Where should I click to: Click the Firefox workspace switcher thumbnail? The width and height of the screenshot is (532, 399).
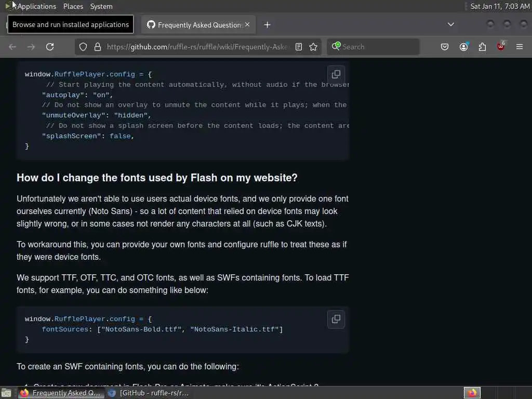tap(472, 393)
